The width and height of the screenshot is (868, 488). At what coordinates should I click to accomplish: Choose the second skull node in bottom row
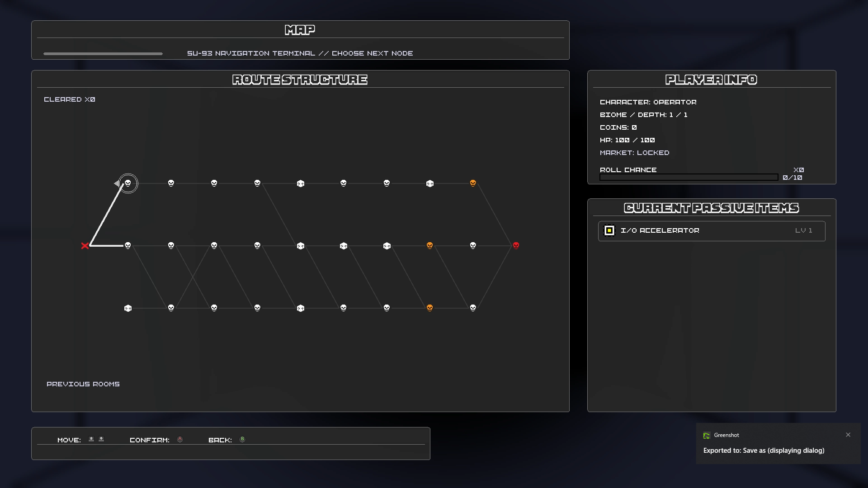tap(214, 308)
